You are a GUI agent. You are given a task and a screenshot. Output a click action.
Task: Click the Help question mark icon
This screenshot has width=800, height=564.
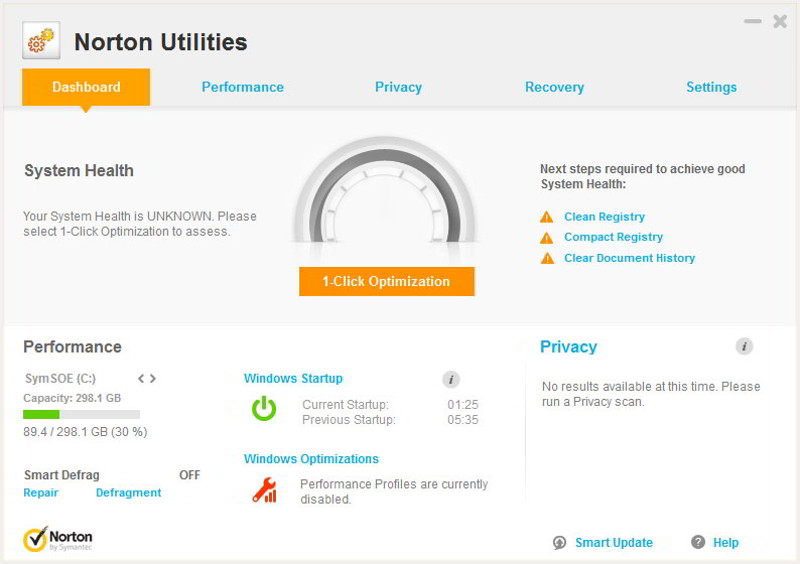[x=698, y=542]
